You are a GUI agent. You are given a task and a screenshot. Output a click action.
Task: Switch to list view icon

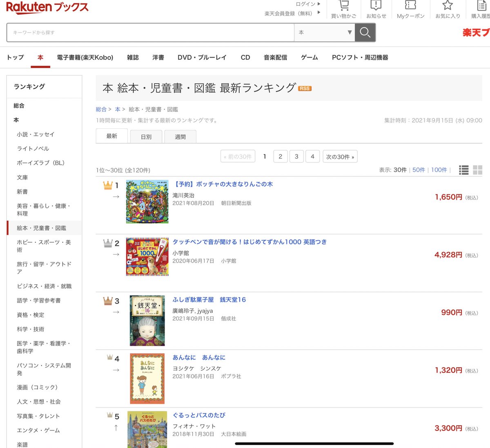pyautogui.click(x=463, y=170)
